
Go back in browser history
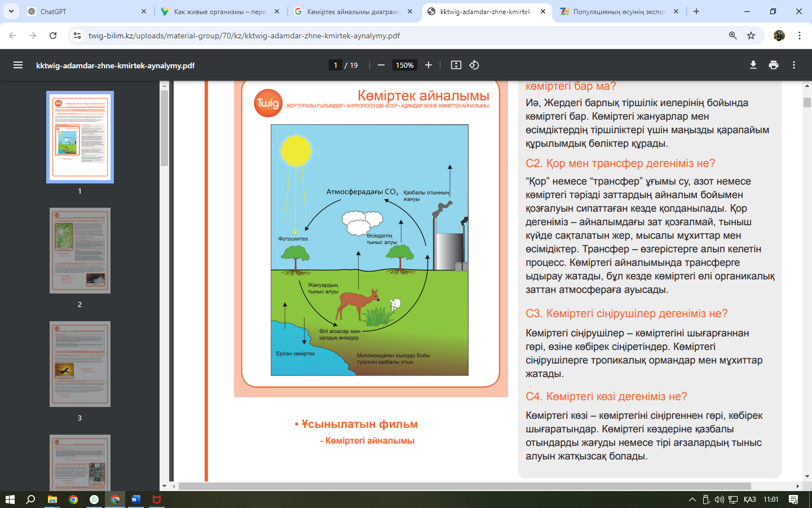click(12, 36)
